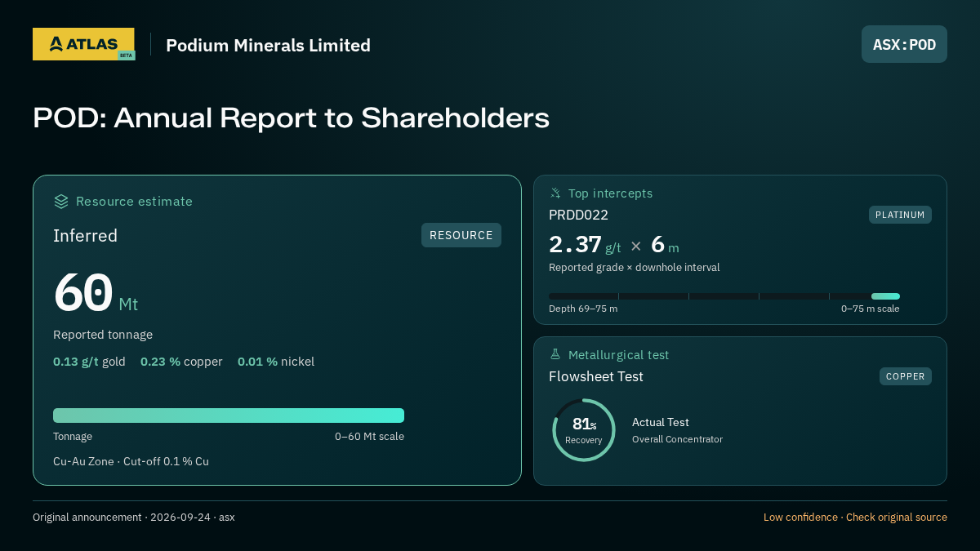
Task: Click the Actual Test label
Action: click(x=661, y=422)
